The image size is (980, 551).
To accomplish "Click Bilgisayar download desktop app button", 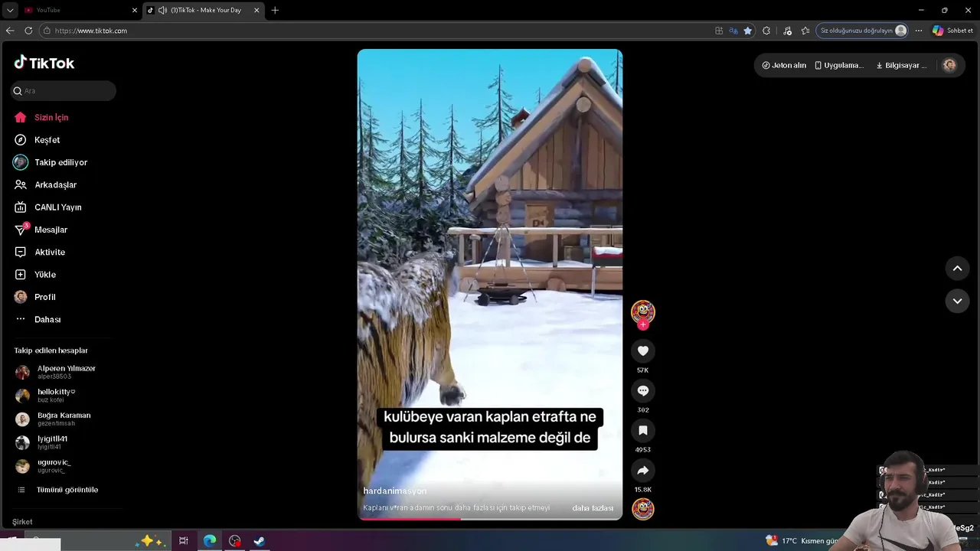I will click(901, 65).
